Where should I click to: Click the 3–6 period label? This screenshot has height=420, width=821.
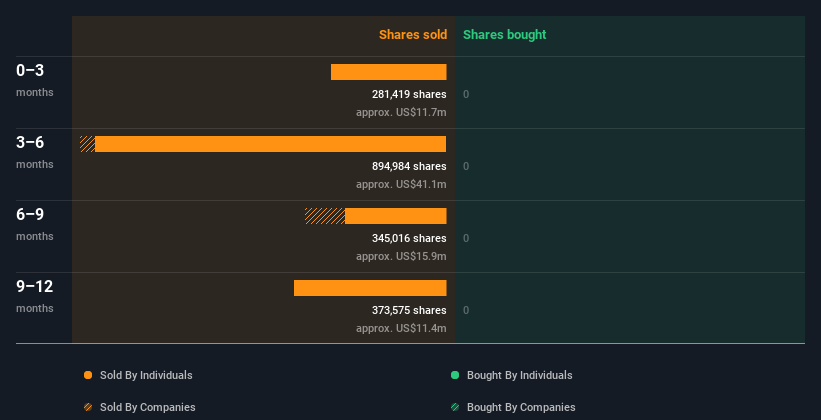30,142
